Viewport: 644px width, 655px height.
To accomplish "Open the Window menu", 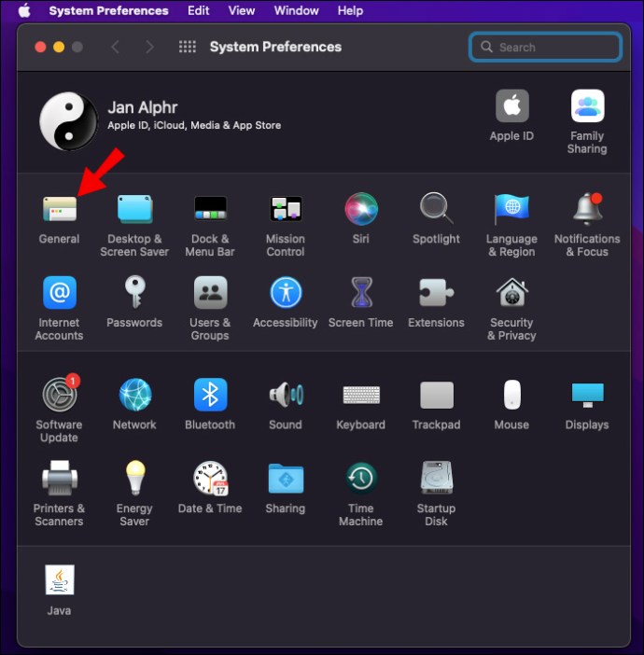I will 296,10.
